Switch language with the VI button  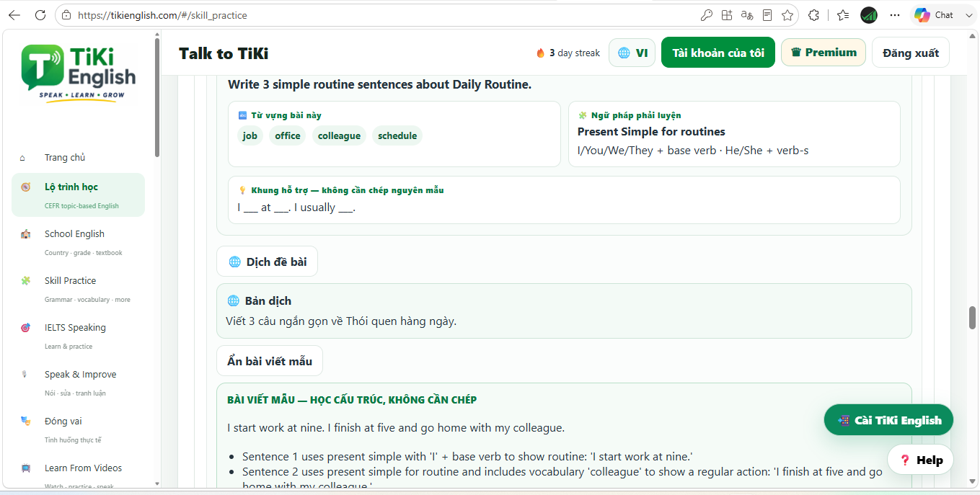point(632,53)
